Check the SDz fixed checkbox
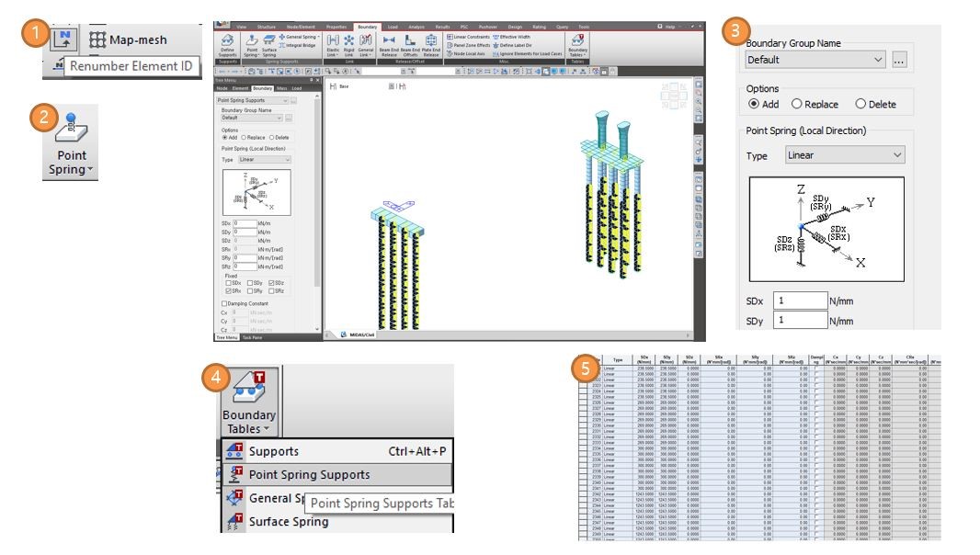The image size is (980, 555). (272, 283)
